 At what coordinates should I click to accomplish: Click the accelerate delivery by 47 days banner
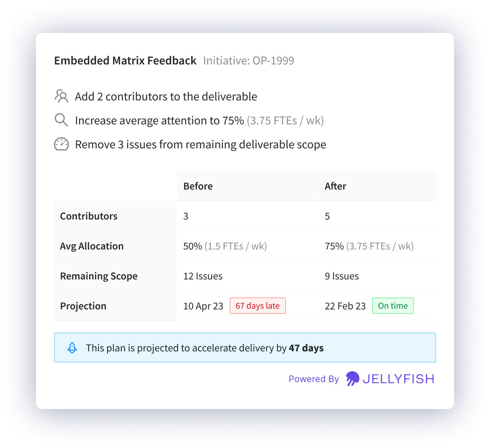point(245,348)
